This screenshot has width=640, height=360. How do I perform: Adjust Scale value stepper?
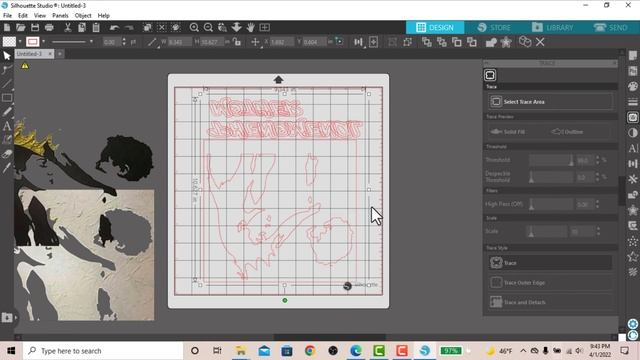(598, 231)
